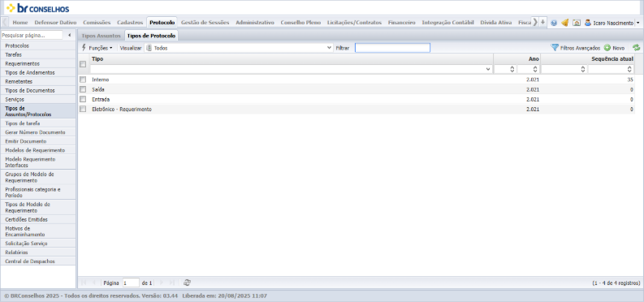
Task: Click the yellow megaphone notifications icon
Action: pyautogui.click(x=564, y=23)
